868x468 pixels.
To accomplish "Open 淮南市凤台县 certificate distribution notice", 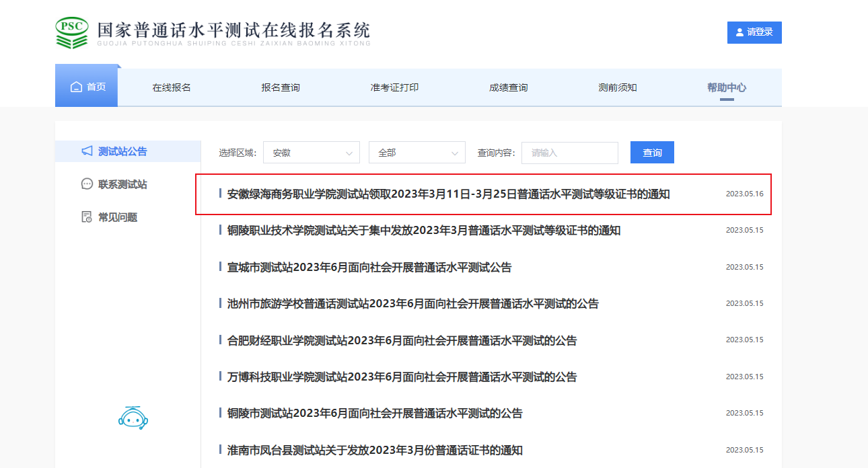I will tap(375, 450).
